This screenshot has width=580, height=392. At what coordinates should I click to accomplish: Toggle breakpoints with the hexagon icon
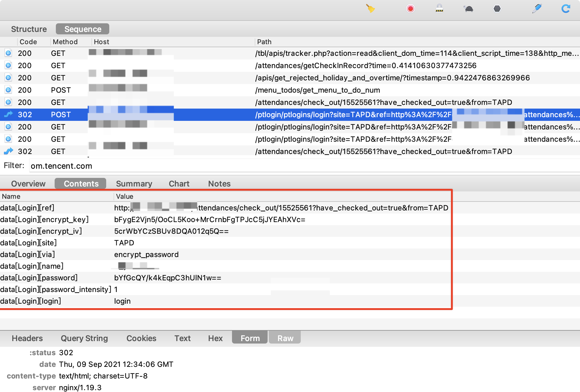pos(497,9)
